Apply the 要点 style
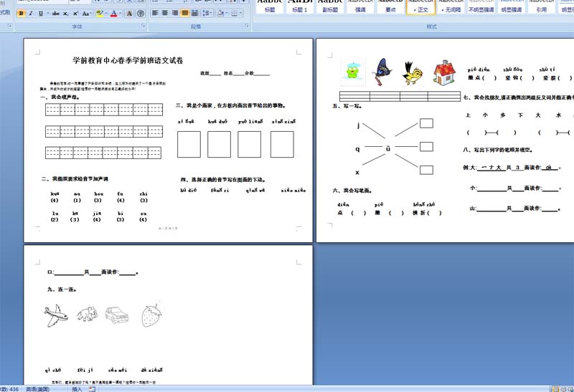The height and width of the screenshot is (392, 574). pyautogui.click(x=390, y=6)
